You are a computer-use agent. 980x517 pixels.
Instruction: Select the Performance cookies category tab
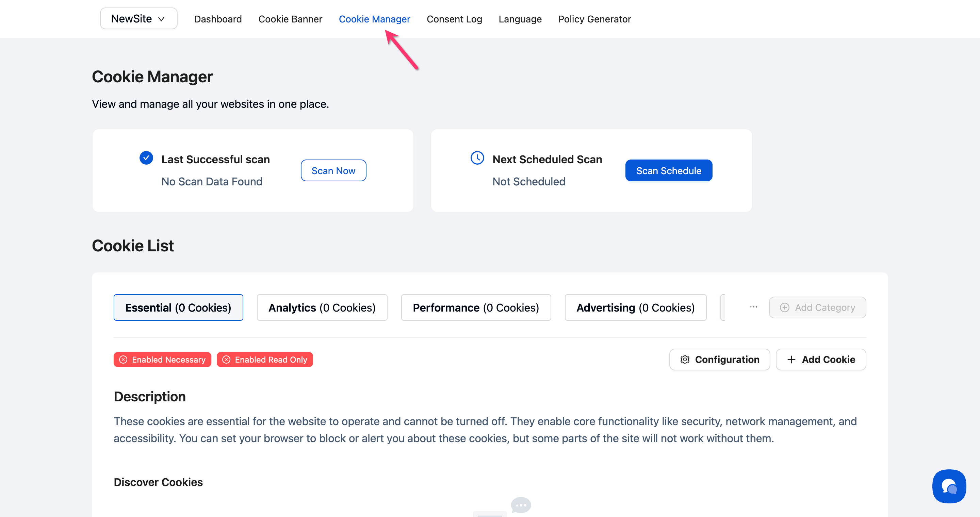pyautogui.click(x=476, y=307)
